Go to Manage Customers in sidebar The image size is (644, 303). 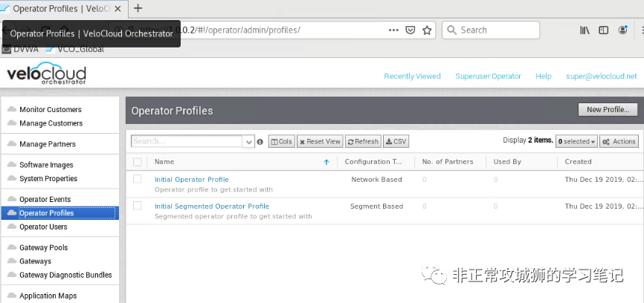51,123
